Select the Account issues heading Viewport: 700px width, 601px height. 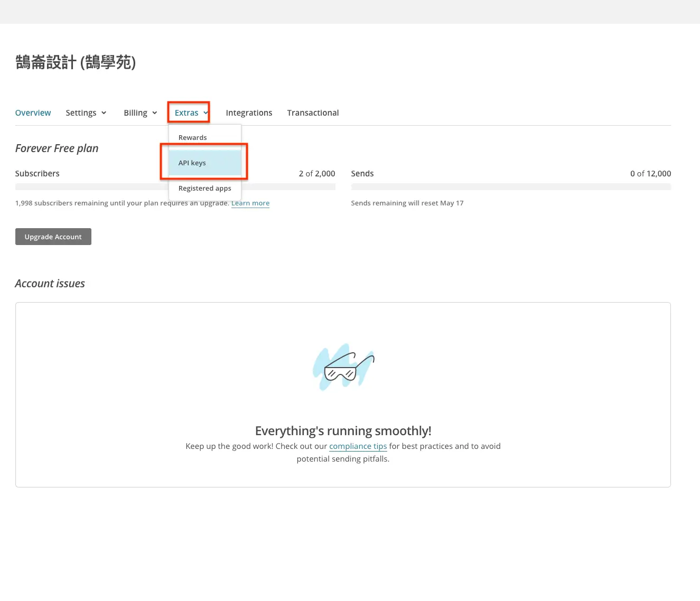(x=50, y=284)
